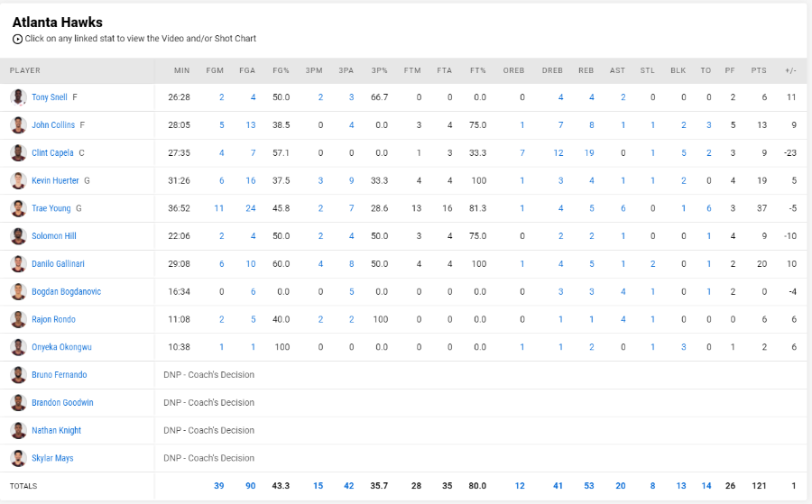Click team total 42 three-point attempts

[x=349, y=486]
